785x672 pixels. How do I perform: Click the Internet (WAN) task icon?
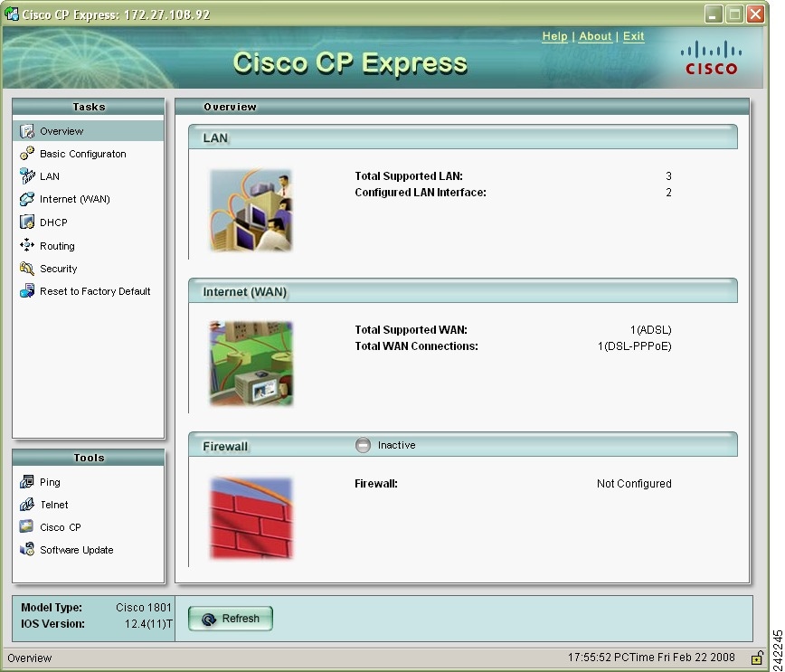[27, 199]
